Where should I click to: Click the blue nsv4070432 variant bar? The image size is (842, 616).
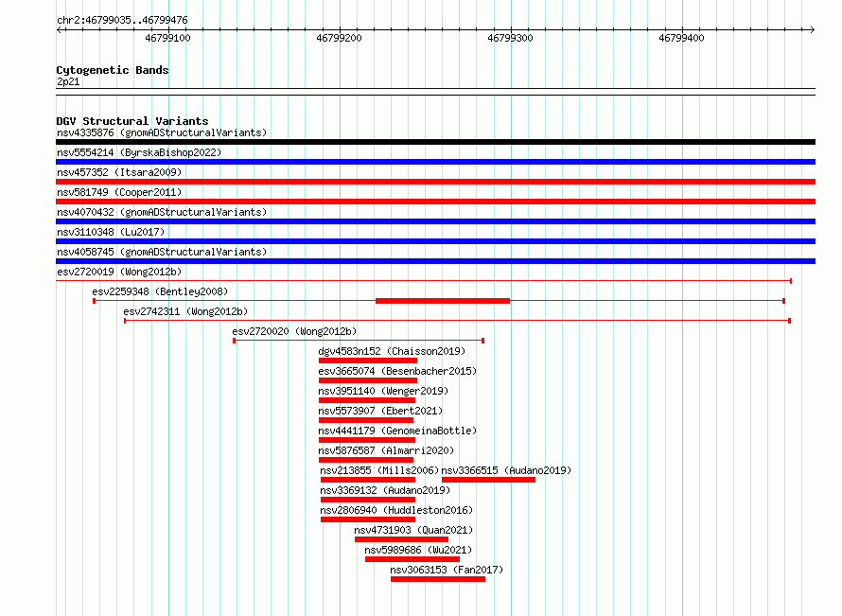(435, 221)
